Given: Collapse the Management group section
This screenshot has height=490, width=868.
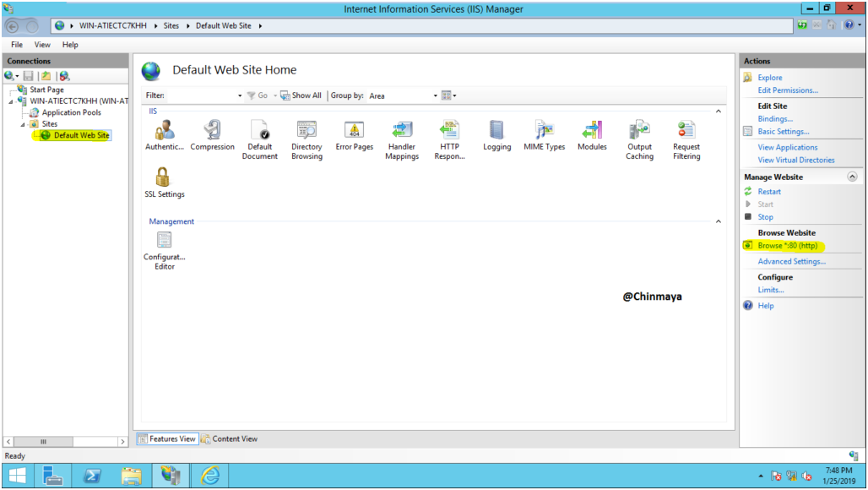Looking at the screenshot, I should pyautogui.click(x=718, y=221).
